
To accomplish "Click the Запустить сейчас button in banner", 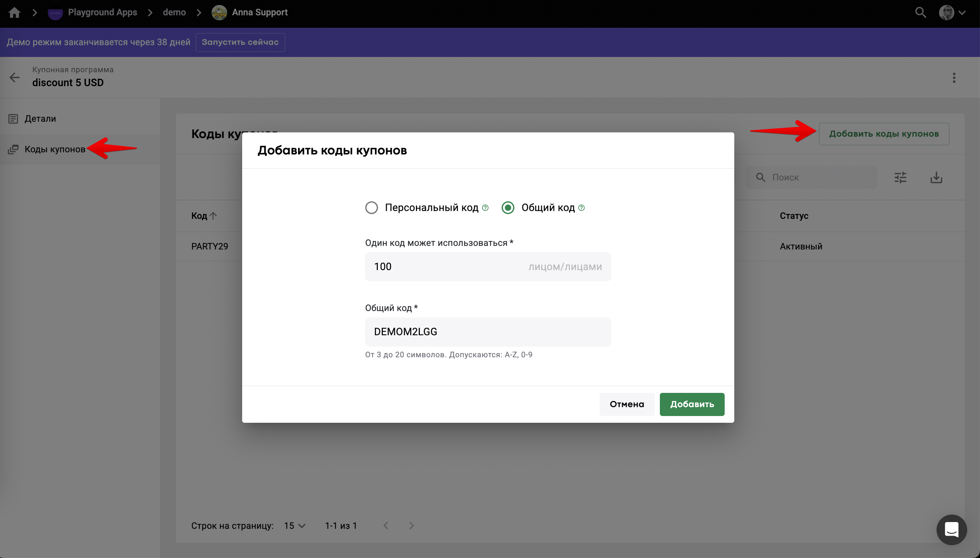I will click(x=240, y=42).
